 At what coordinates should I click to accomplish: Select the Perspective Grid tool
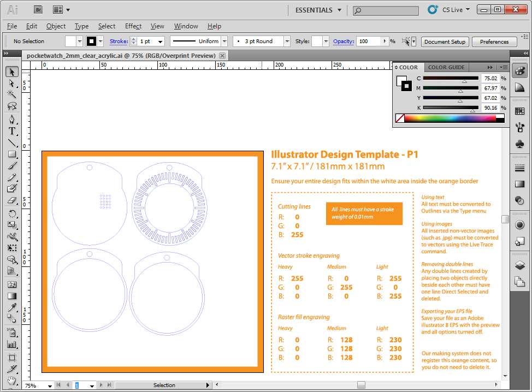pos(12,271)
